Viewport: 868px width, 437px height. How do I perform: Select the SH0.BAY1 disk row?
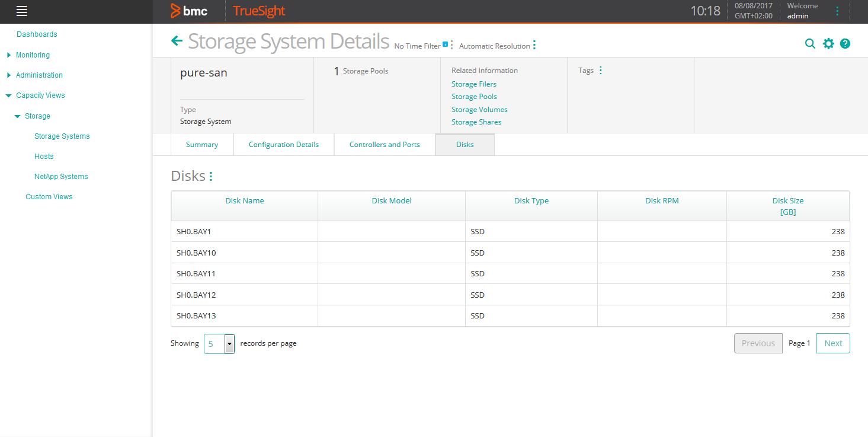pos(510,231)
